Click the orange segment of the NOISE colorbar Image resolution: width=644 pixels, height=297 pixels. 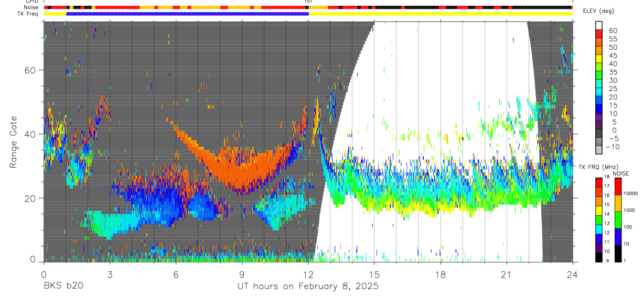(618, 203)
